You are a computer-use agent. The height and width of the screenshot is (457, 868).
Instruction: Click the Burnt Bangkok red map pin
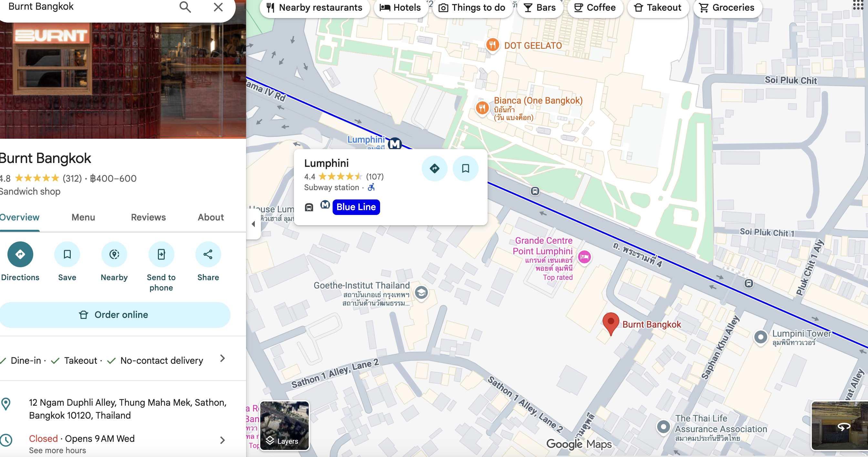click(610, 323)
